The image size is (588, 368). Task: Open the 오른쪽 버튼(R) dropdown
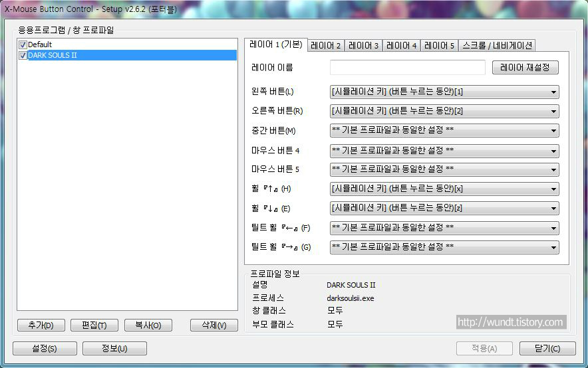point(444,111)
